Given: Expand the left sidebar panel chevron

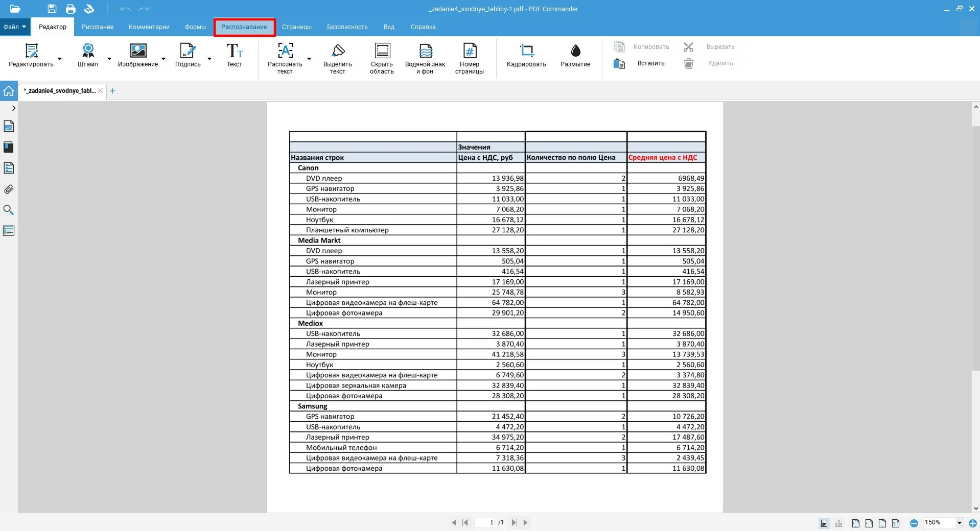Looking at the screenshot, I should coord(13,108).
